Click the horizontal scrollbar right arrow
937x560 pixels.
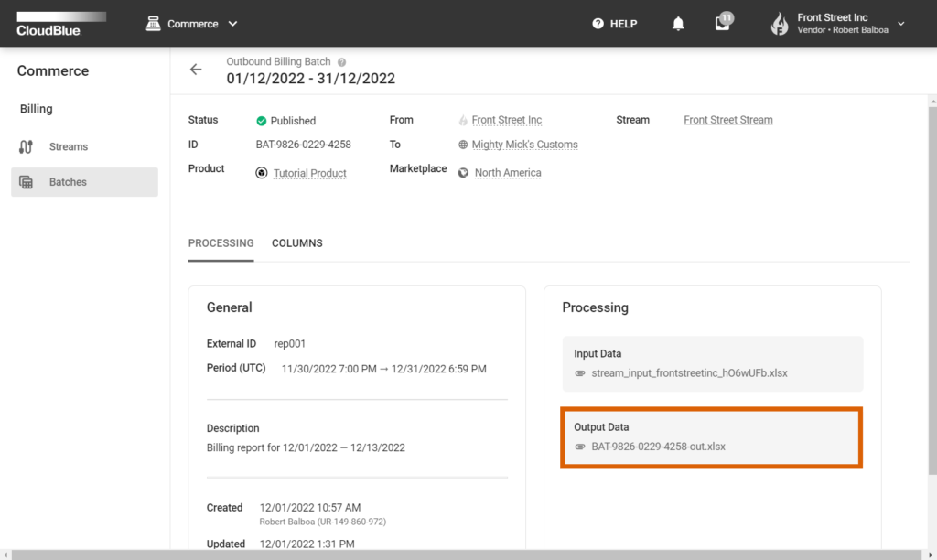[x=930, y=555]
